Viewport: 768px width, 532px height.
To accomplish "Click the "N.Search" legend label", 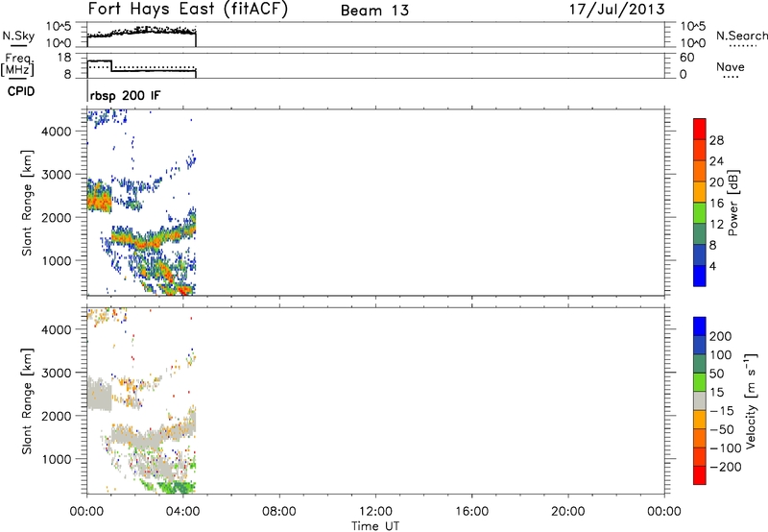I will click(x=741, y=36).
